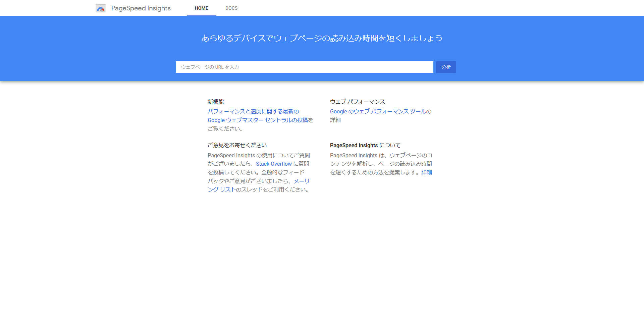Open the 詳細 link about PageSpeed Insights
This screenshot has height=324, width=644.
click(x=427, y=172)
